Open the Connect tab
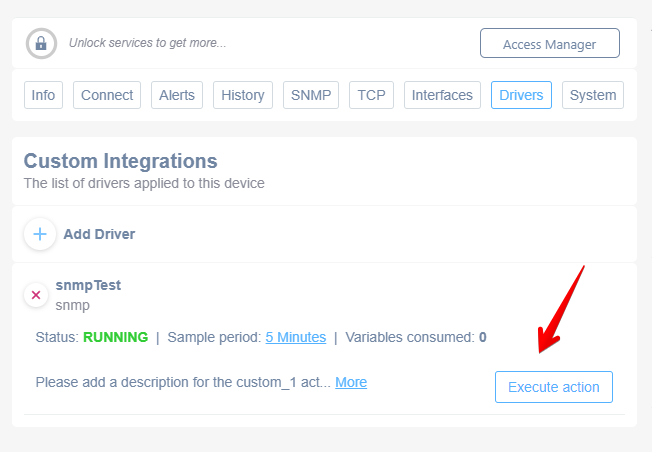The image size is (652, 452). point(107,95)
